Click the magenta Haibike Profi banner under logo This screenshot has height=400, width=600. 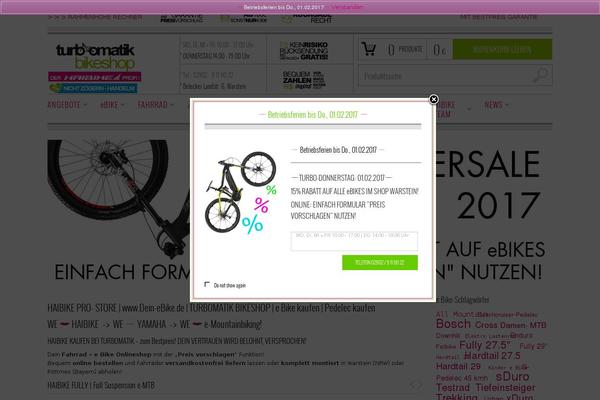pos(95,77)
